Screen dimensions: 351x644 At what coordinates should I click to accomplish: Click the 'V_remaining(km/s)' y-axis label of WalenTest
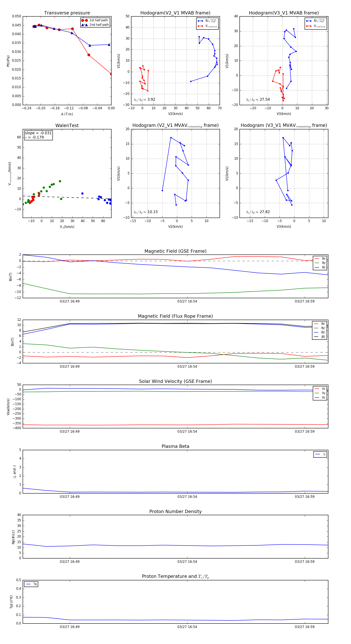[10, 173]
